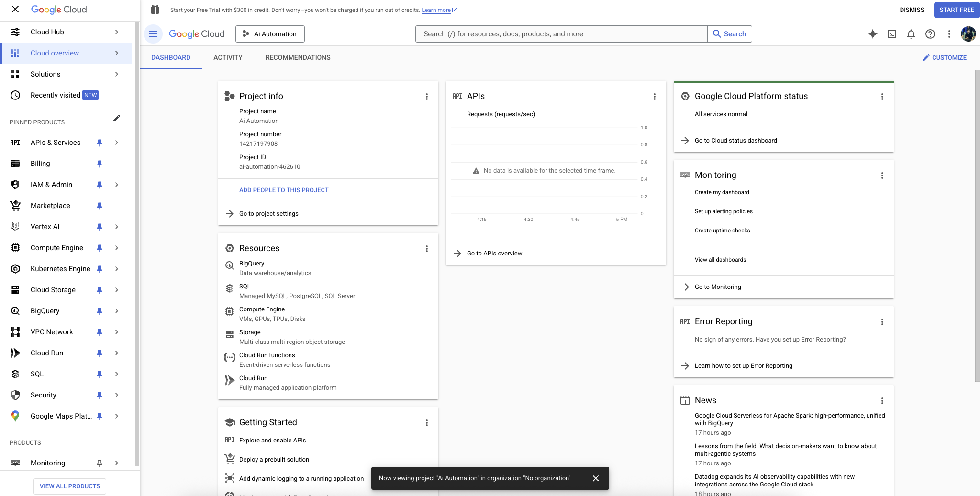
Task: Expand SQL submenu chevron in sidebar
Action: [x=117, y=374]
